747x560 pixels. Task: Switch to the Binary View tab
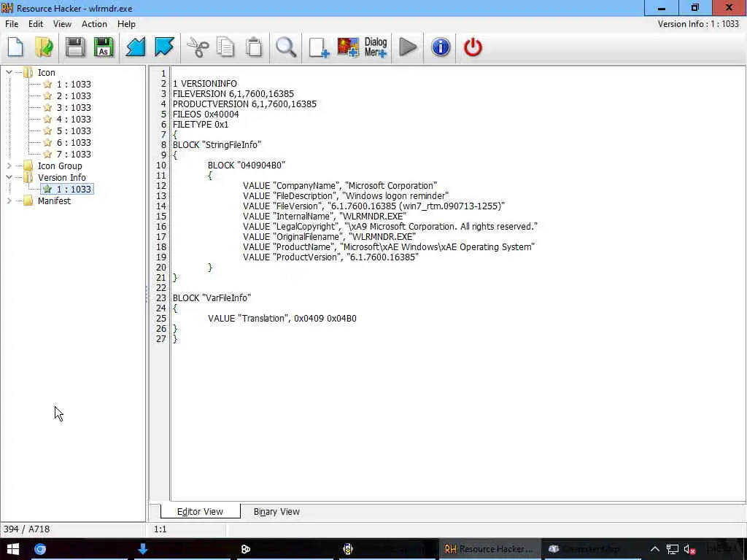coord(276,511)
